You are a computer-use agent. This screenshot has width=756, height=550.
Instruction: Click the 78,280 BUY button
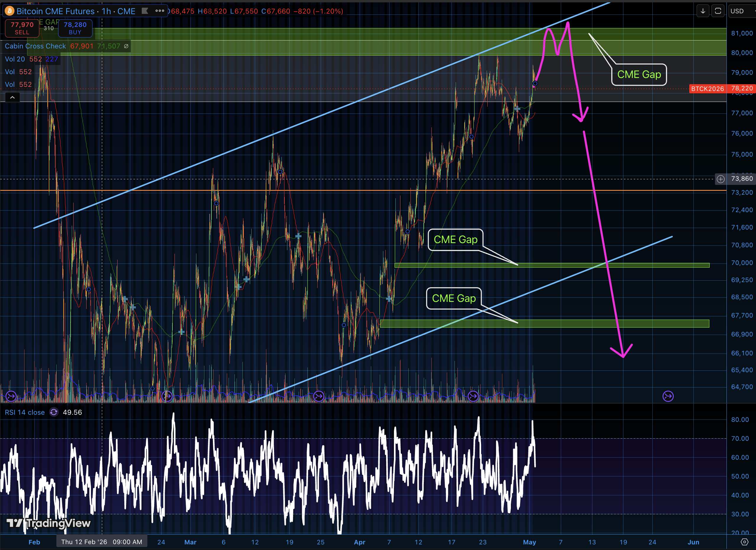pos(75,28)
